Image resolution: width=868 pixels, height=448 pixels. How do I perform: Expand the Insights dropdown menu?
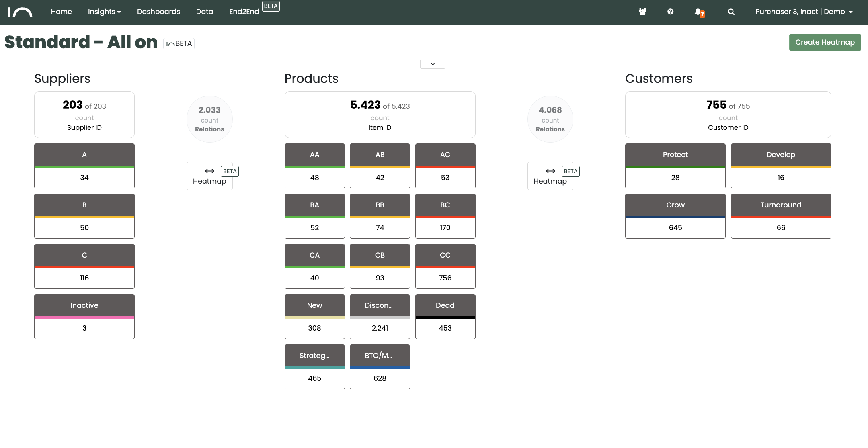click(104, 12)
